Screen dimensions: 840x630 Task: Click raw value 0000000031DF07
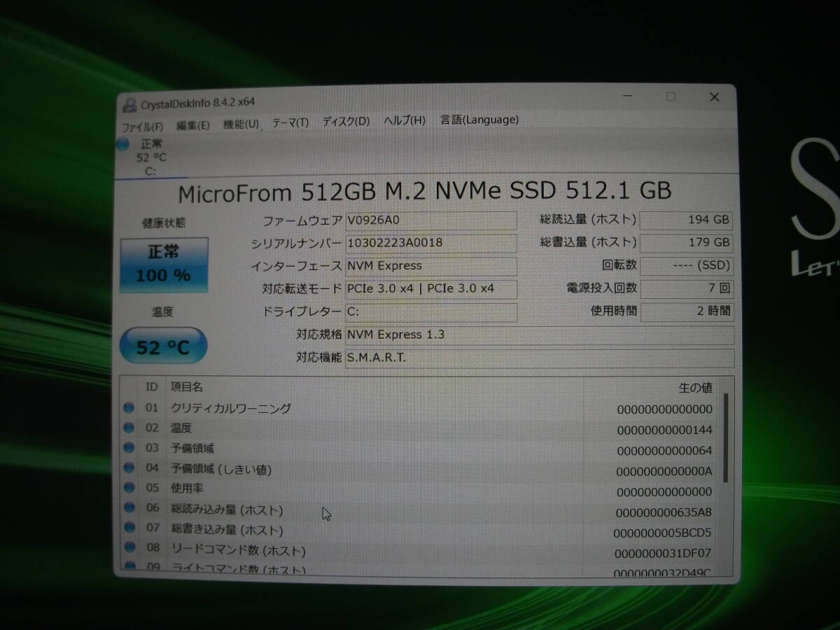point(663,553)
